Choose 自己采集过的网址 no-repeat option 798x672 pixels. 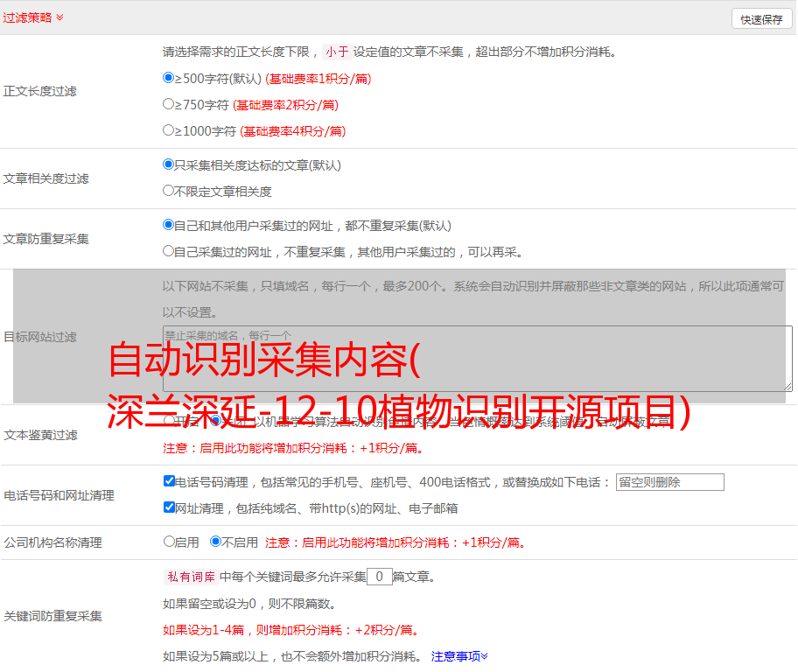pos(169,251)
